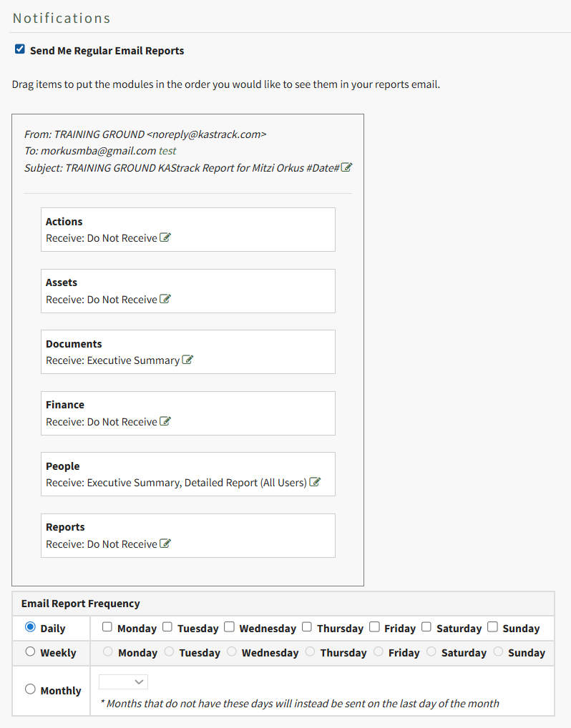Click edit icon for Reports module
Viewport: 571px width, 728px height.
click(165, 544)
